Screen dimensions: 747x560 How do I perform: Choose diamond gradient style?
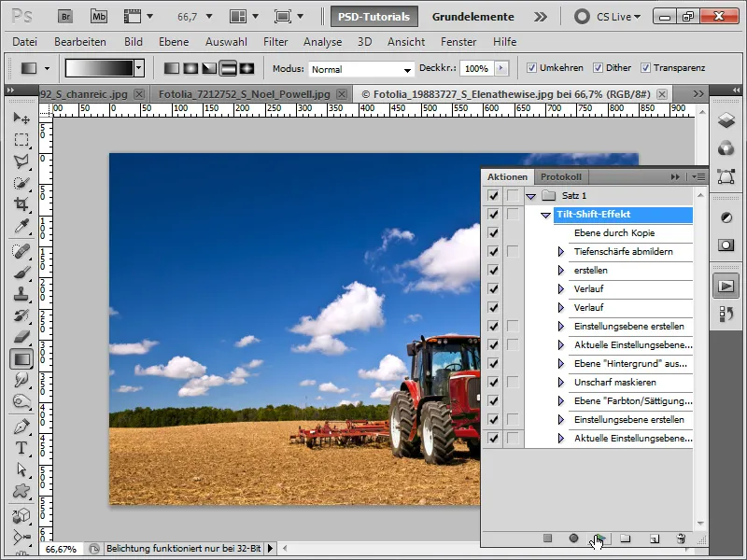(247, 68)
